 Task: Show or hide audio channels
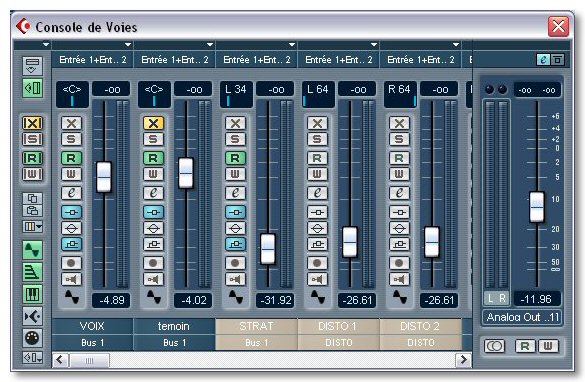(32, 250)
